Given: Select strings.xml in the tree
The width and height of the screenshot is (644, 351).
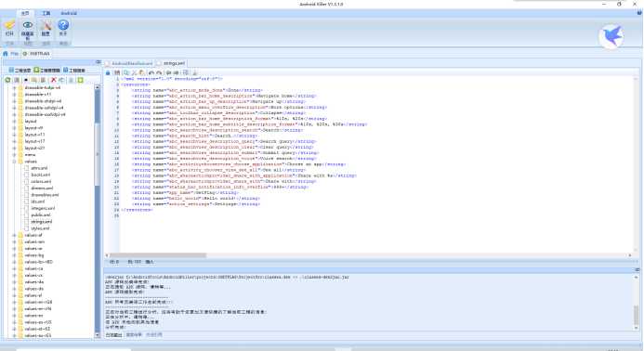Looking at the screenshot, I should coord(42,222).
